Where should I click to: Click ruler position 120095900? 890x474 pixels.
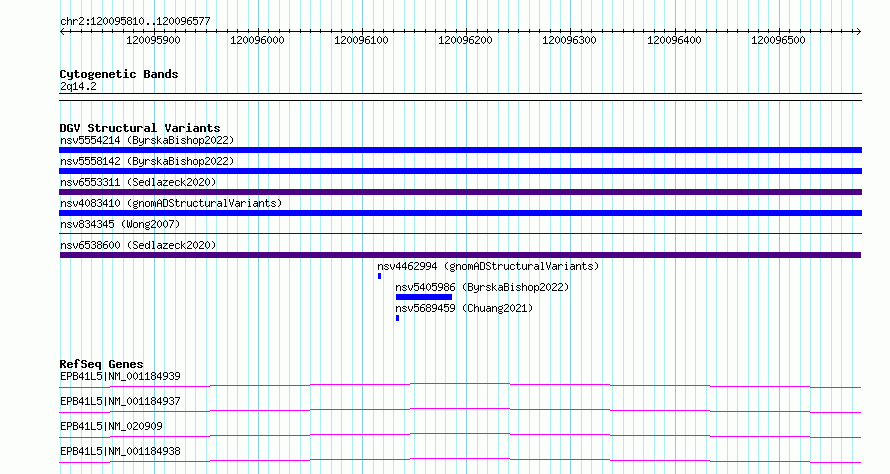[153, 40]
